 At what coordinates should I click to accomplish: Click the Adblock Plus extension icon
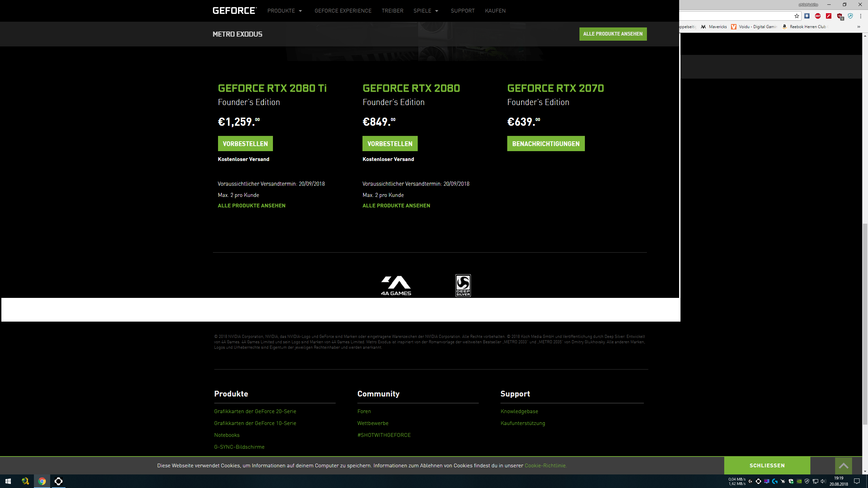(818, 16)
